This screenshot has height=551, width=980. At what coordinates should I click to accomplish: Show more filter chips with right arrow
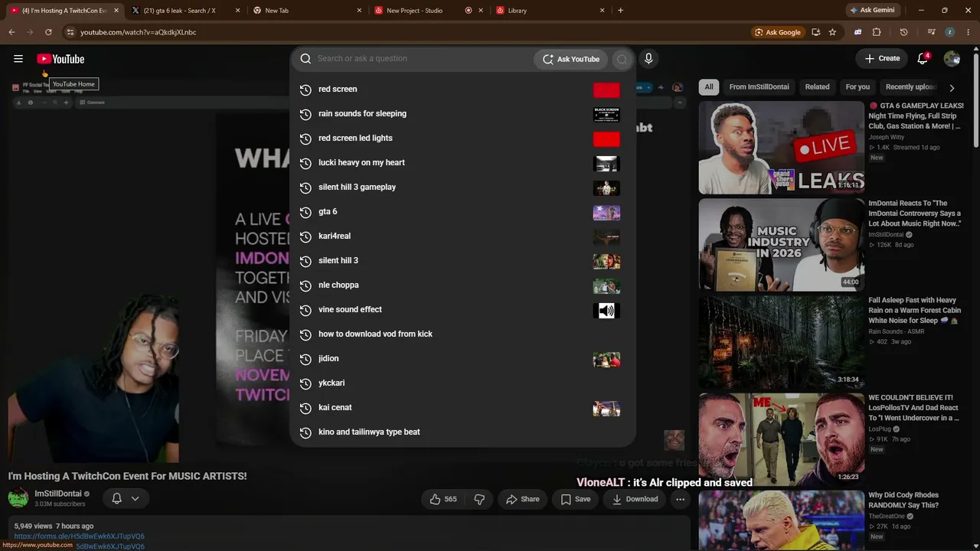(x=952, y=87)
